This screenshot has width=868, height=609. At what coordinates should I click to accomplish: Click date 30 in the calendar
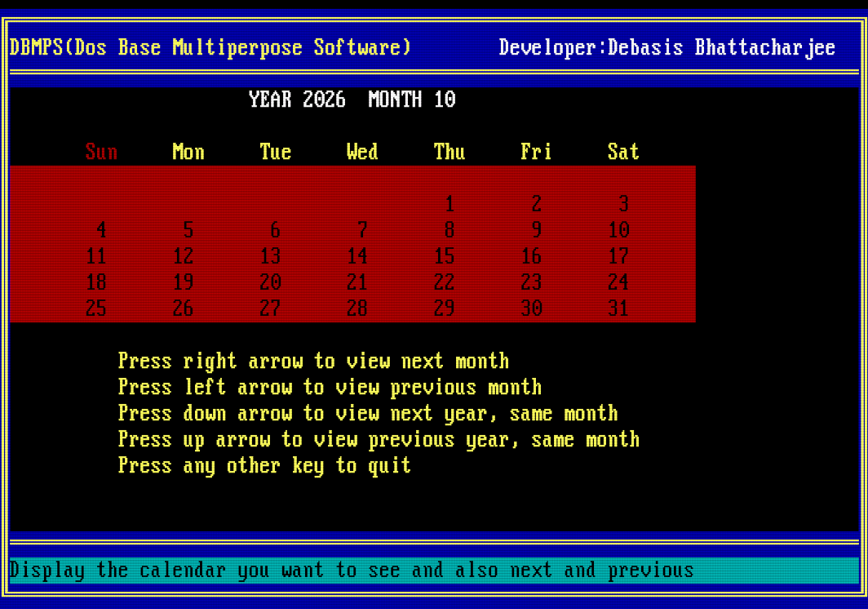coord(531,308)
